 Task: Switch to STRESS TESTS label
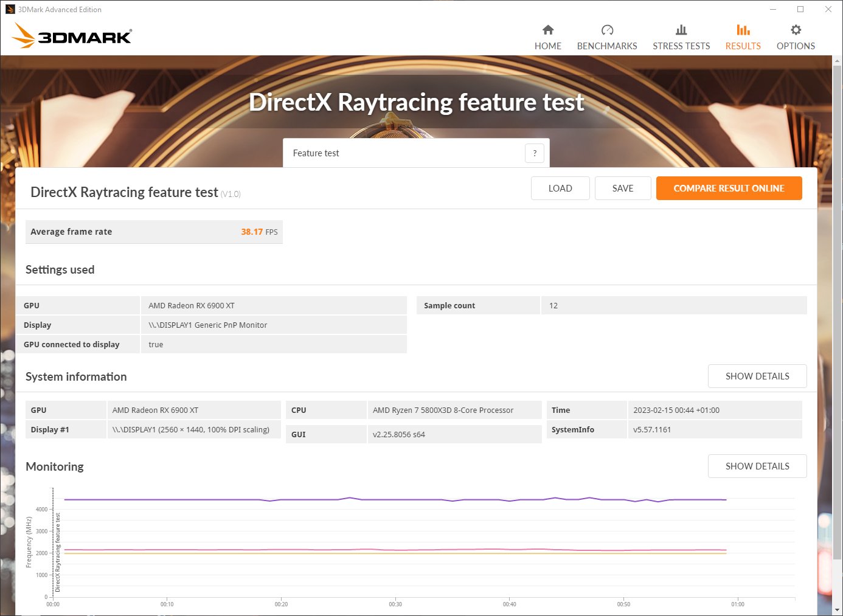coord(681,46)
